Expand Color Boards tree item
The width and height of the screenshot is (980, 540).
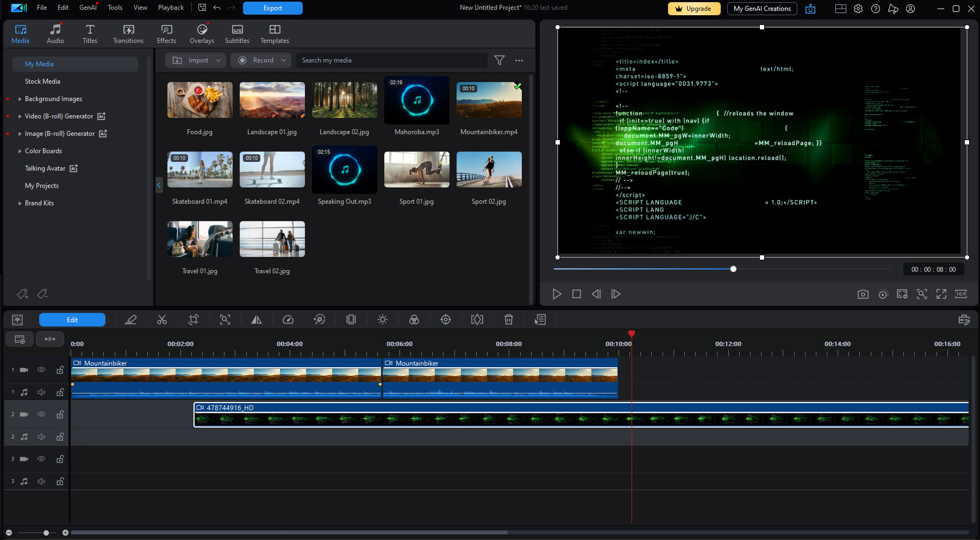(20, 151)
